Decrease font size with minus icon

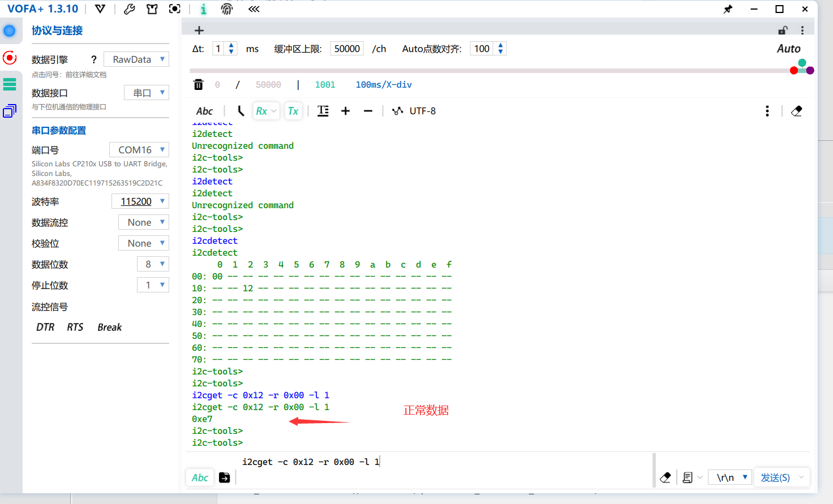(368, 111)
